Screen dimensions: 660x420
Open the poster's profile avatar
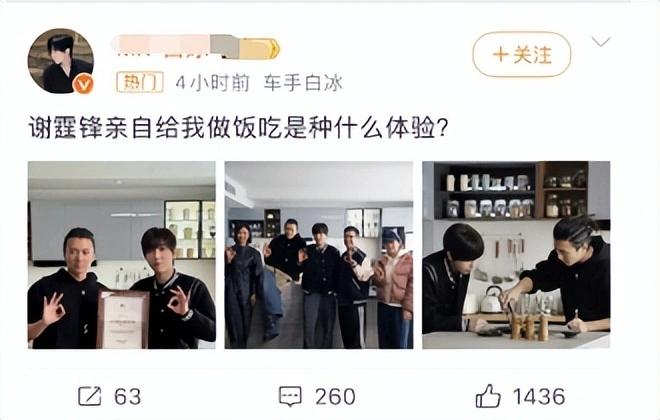coord(61,61)
